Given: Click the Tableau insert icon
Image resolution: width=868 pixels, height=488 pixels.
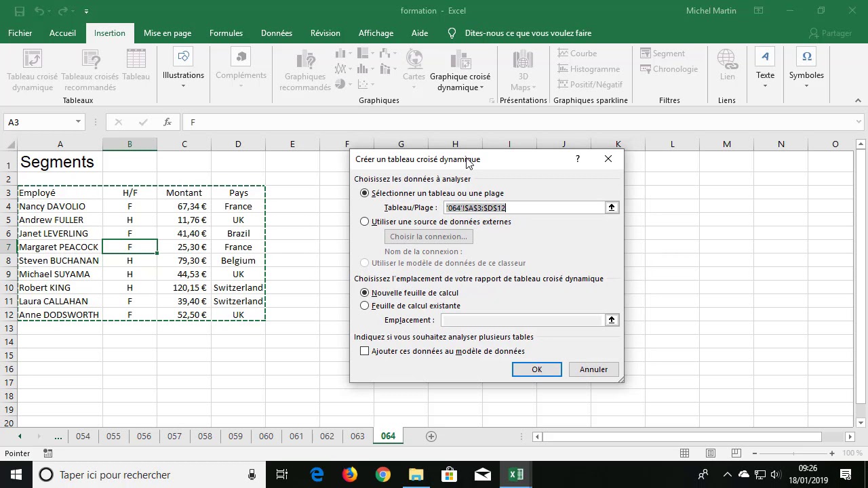Looking at the screenshot, I should point(136,66).
